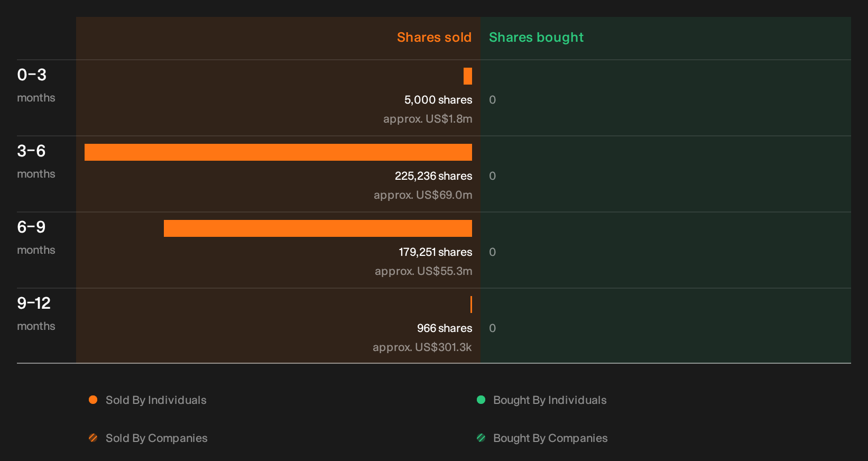Click the green Bought By Individuals legend dot
Screen dimensions: 868x461
481,400
